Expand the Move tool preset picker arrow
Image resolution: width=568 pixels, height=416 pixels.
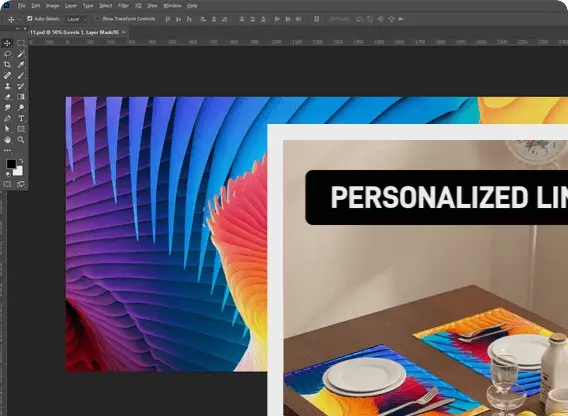[x=20, y=19]
